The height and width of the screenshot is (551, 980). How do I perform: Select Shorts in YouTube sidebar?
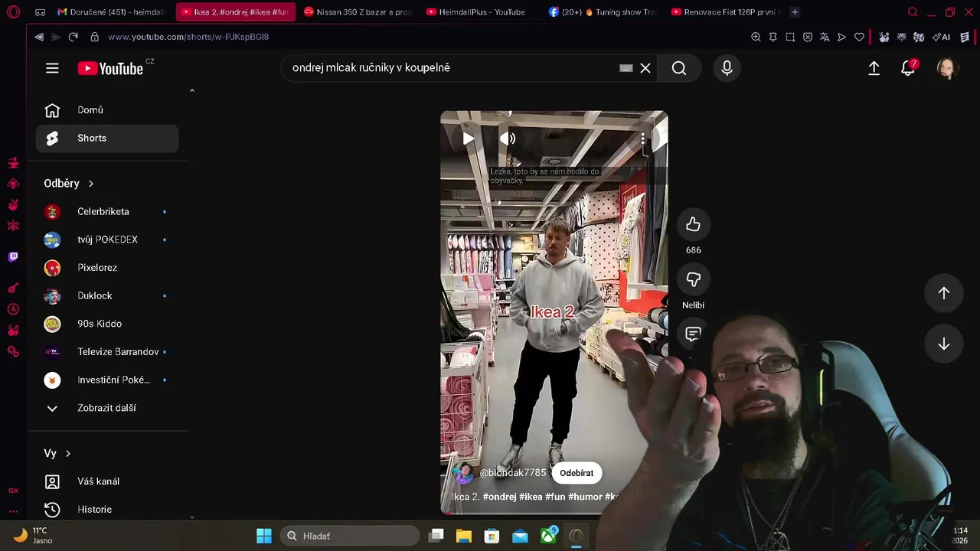pyautogui.click(x=107, y=139)
